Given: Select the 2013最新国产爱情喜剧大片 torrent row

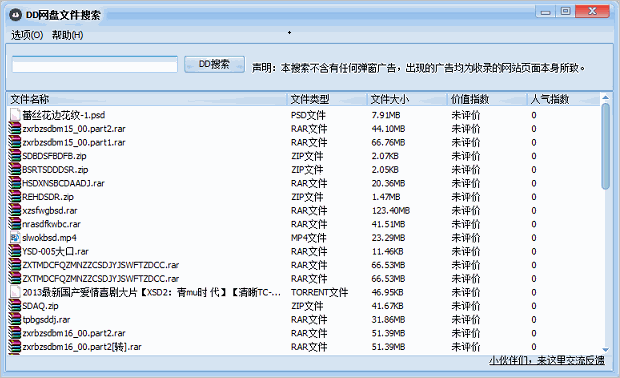Looking at the screenshot, I should pos(151,293).
